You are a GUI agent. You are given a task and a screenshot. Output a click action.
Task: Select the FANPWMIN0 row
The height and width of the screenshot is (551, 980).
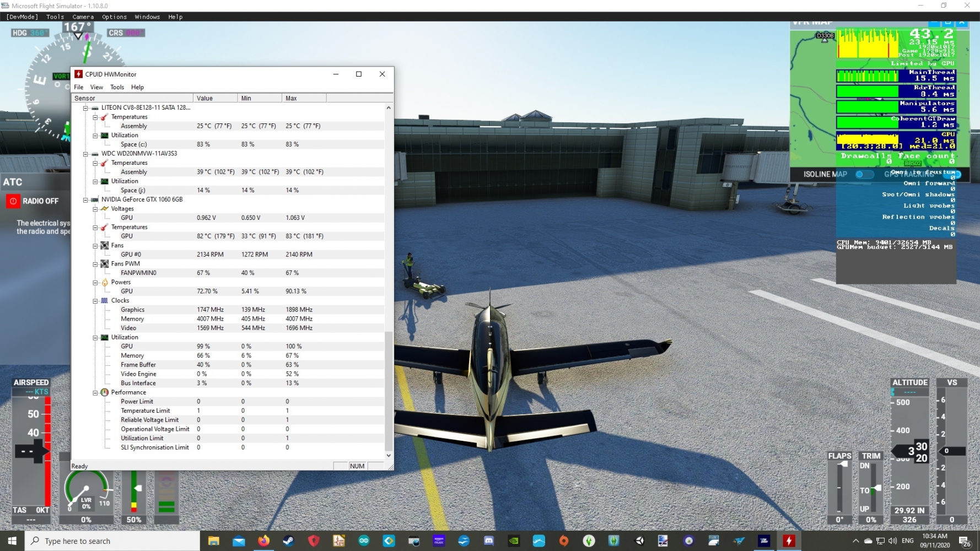(228, 273)
